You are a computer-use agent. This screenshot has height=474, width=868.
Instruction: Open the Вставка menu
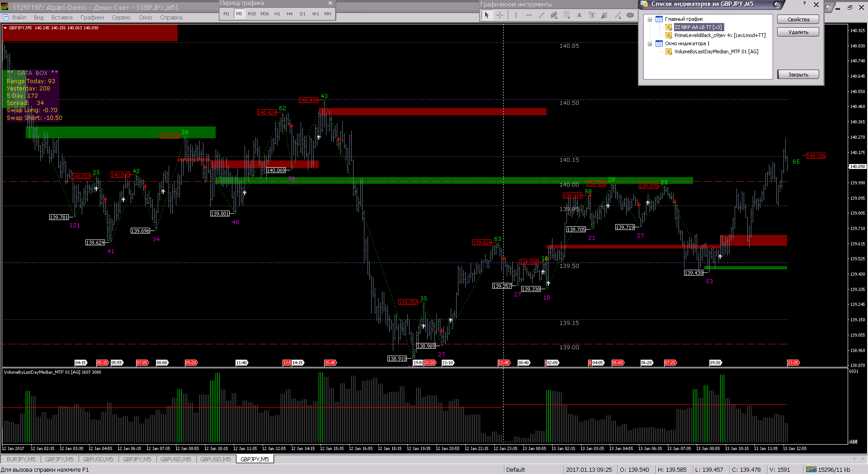(x=62, y=18)
